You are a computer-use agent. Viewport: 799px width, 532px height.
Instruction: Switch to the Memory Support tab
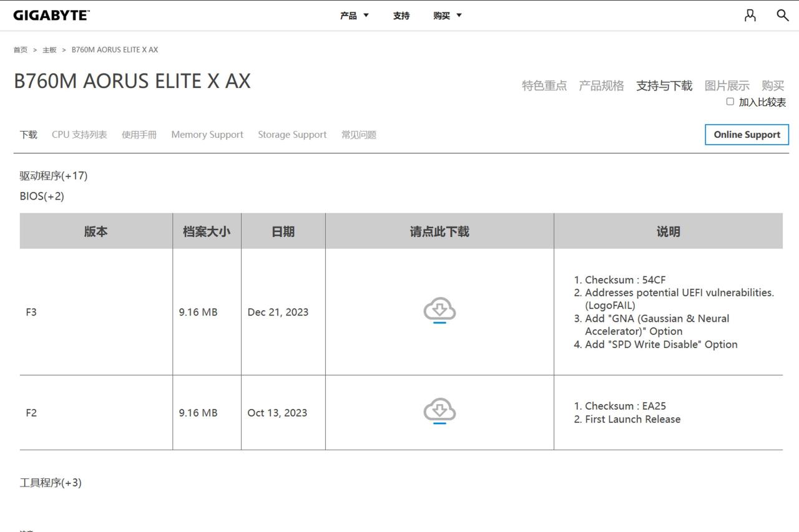[207, 135]
